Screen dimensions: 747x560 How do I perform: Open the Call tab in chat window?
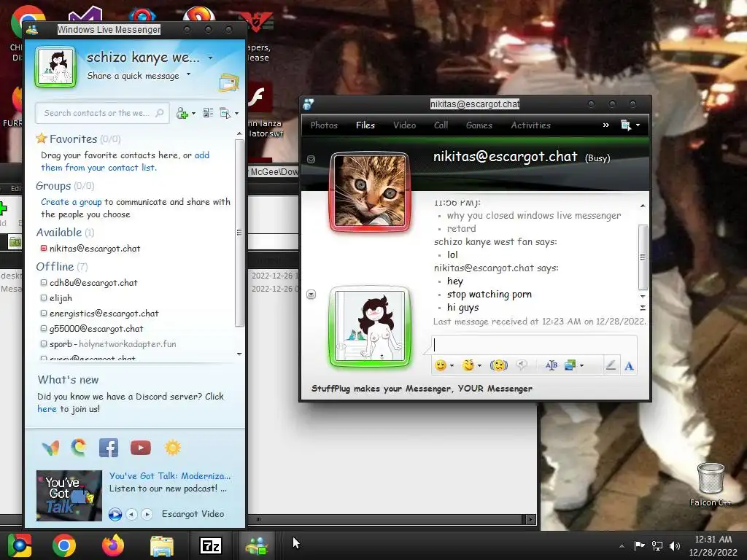pyautogui.click(x=441, y=125)
